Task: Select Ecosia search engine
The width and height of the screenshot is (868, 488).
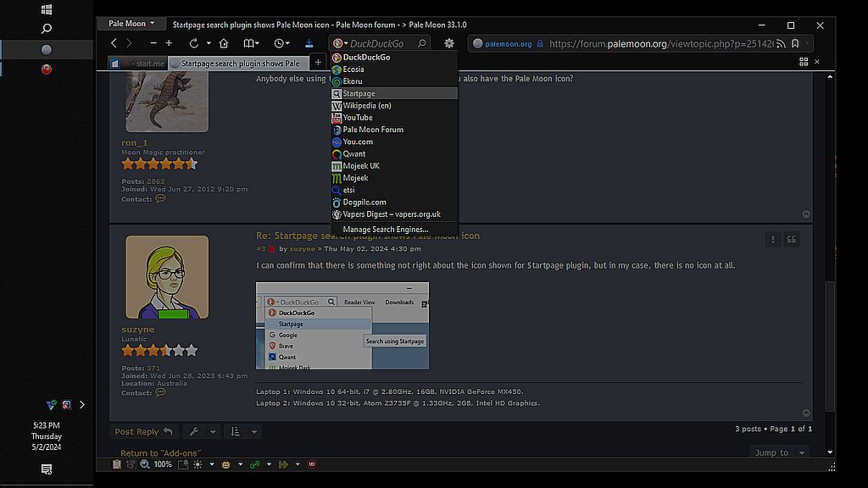Action: (394, 69)
